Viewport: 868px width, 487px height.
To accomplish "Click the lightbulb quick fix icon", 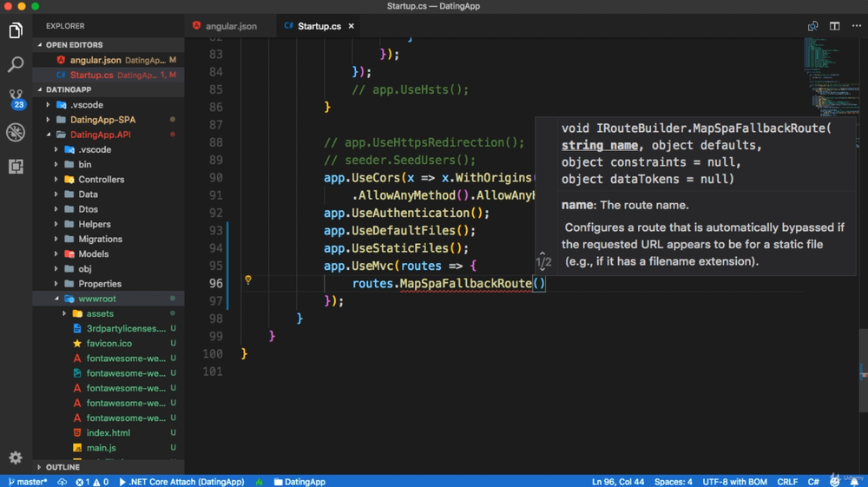I will [x=247, y=280].
